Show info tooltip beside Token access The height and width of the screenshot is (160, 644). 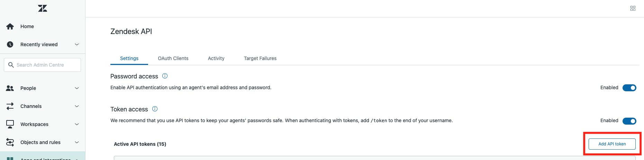click(155, 109)
